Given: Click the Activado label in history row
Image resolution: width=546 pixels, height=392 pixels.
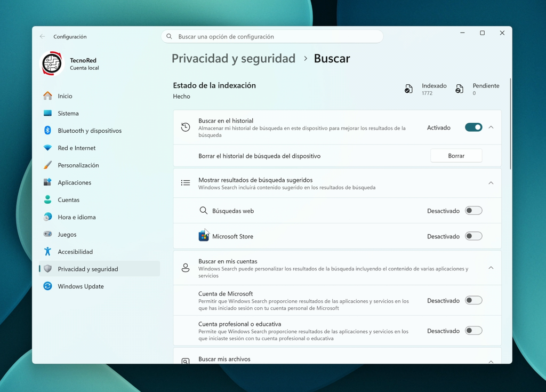Looking at the screenshot, I should pyautogui.click(x=439, y=127).
